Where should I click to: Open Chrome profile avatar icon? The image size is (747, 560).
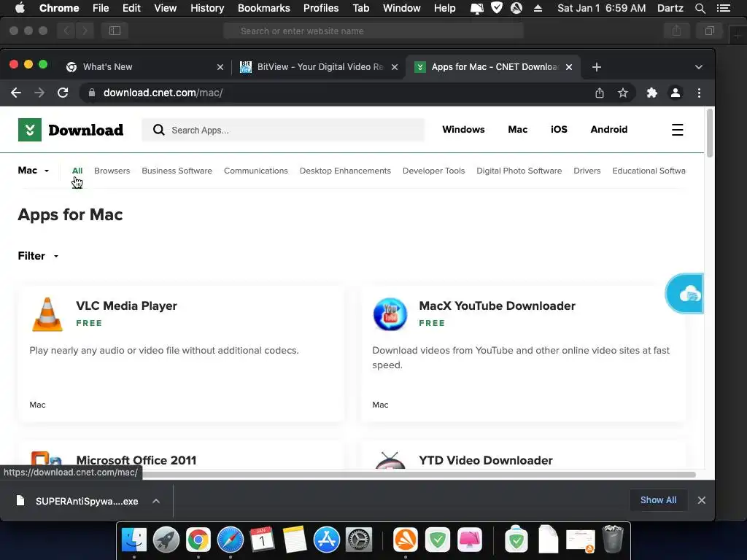tap(675, 93)
